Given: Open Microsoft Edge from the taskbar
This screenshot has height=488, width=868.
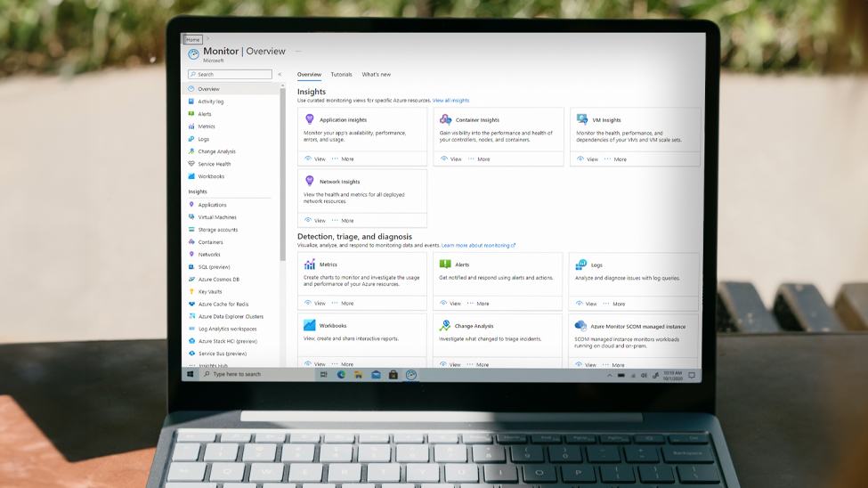Looking at the screenshot, I should click(x=341, y=375).
